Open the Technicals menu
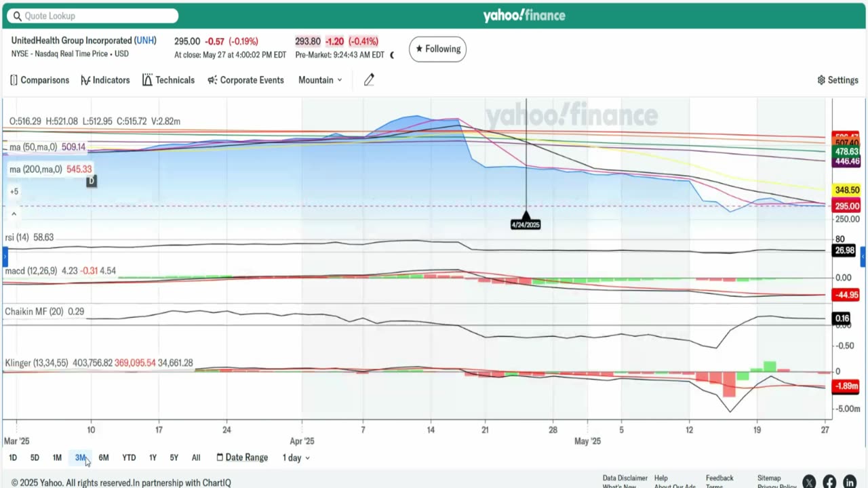This screenshot has width=868, height=488. [x=168, y=80]
